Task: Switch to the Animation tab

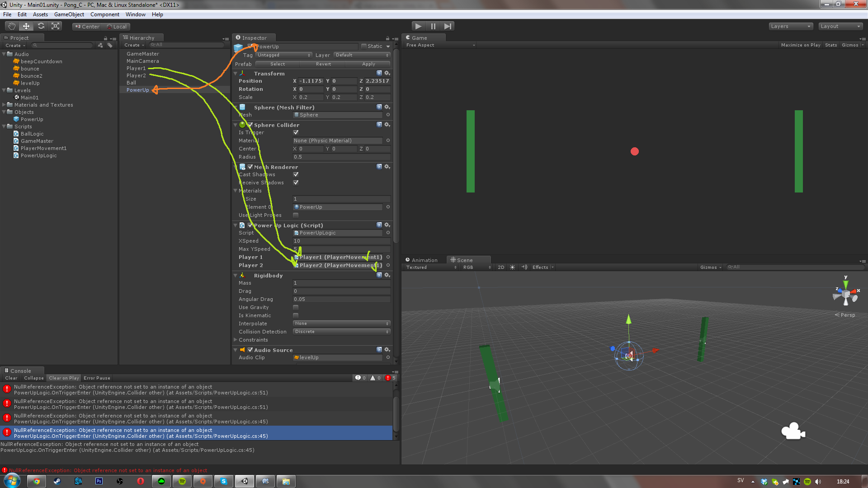Action: pyautogui.click(x=421, y=260)
